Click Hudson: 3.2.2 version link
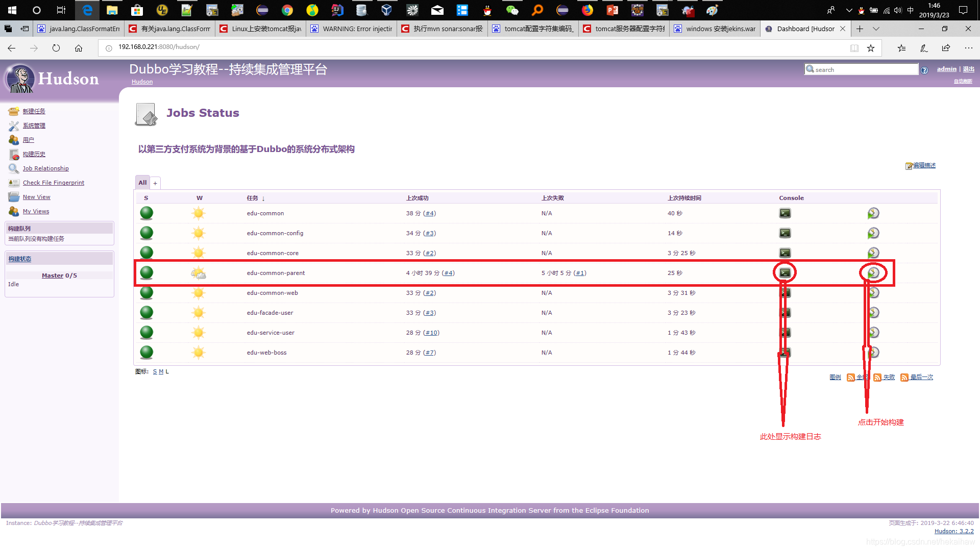This screenshot has width=980, height=551. click(954, 531)
